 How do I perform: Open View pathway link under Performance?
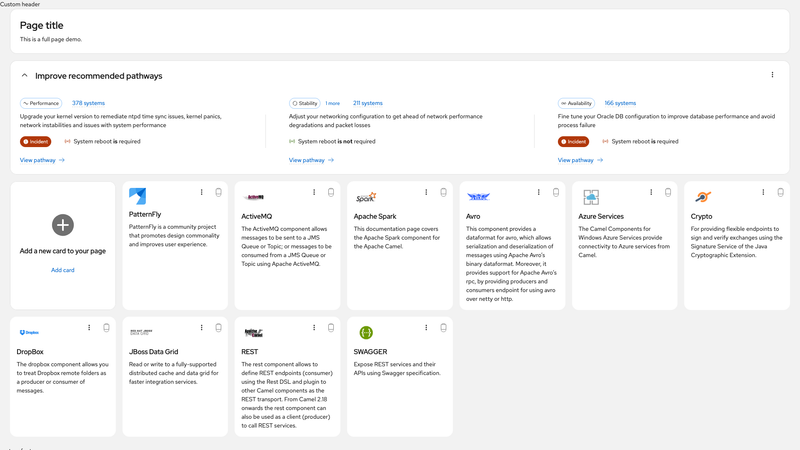(42, 160)
